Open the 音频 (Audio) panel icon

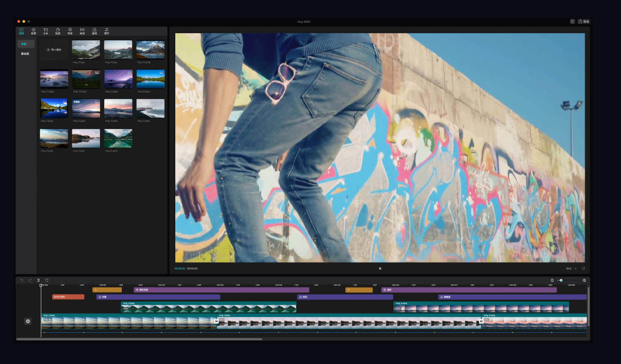point(34,31)
